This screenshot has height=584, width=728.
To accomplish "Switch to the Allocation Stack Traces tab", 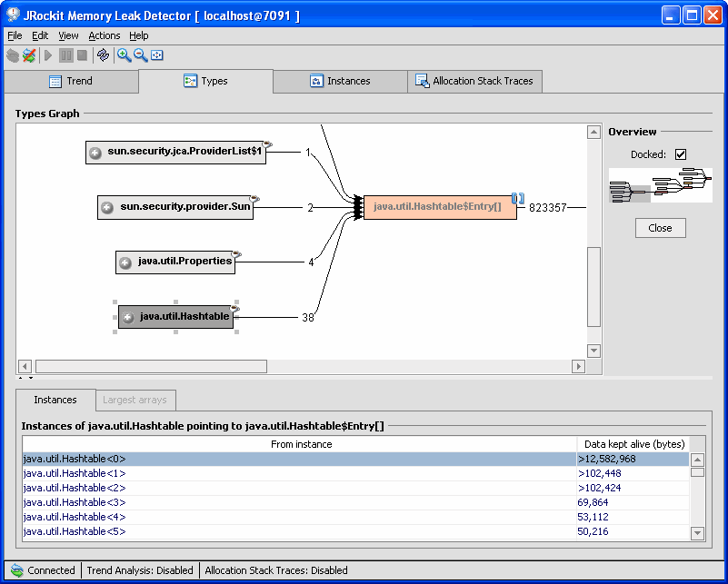I will tap(474, 81).
